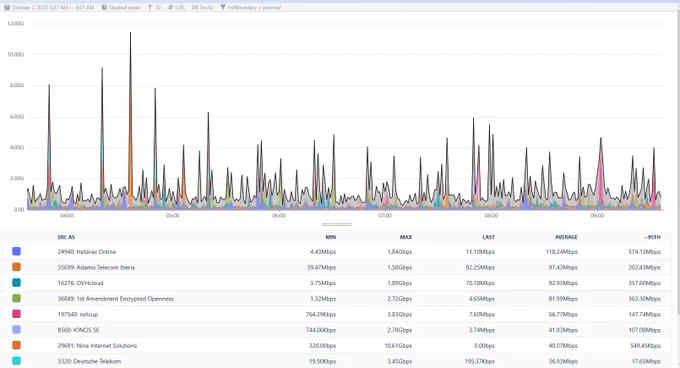Click Nine Internet Solutions max '10.61Gbps'
The width and height of the screenshot is (680, 368).
398,345
